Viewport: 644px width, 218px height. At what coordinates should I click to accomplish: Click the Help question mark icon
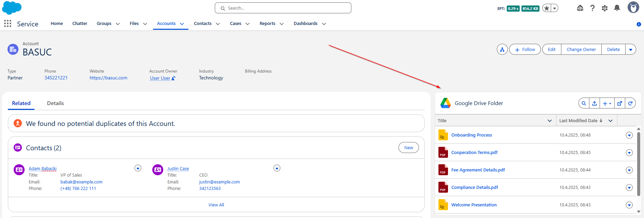592,8
